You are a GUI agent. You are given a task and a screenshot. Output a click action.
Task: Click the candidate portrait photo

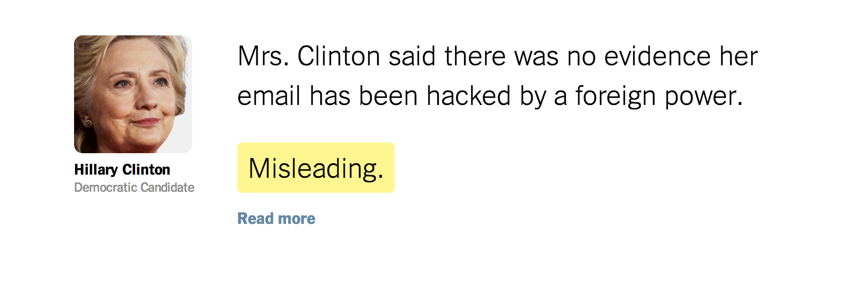tap(133, 94)
